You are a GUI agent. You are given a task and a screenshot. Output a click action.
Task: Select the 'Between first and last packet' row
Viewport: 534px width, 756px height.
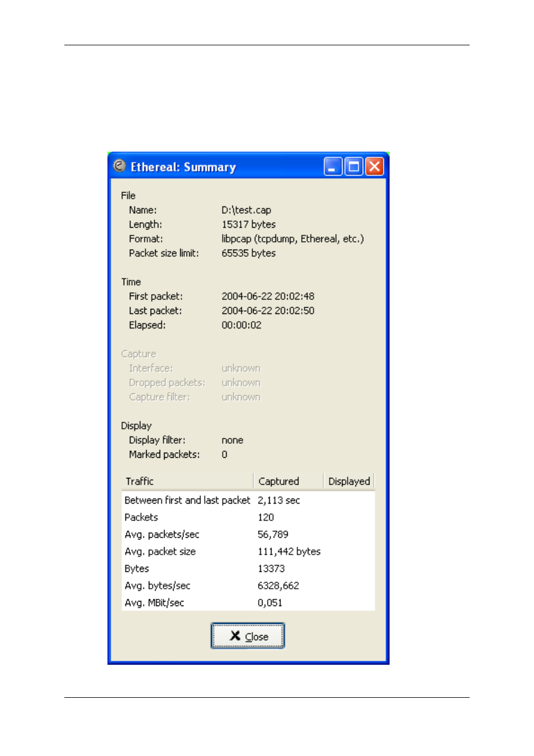coord(248,500)
